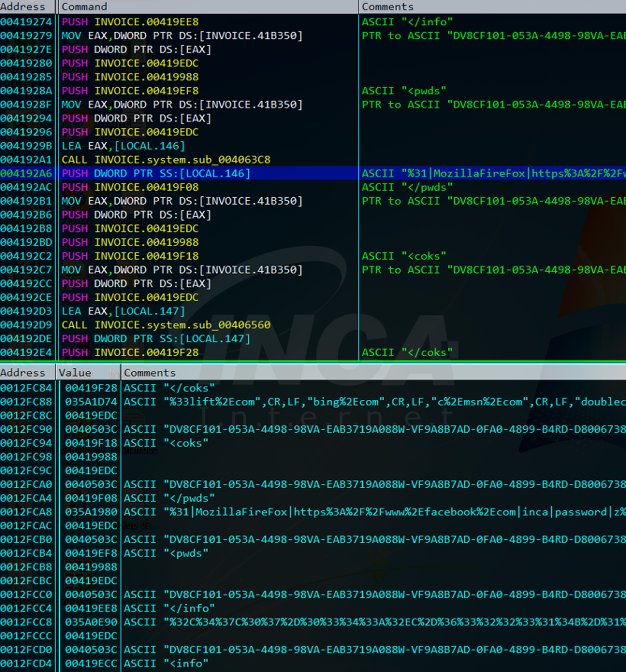Image resolution: width=626 pixels, height=672 pixels.
Task: Select the LEA EAX,[LOCAL.146] instruction
Action: (x=124, y=146)
